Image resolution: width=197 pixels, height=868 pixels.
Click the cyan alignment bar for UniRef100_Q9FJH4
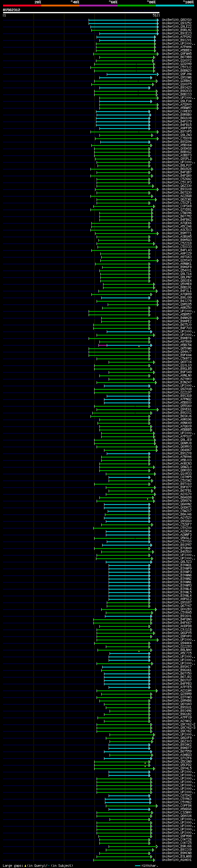click(x=133, y=74)
